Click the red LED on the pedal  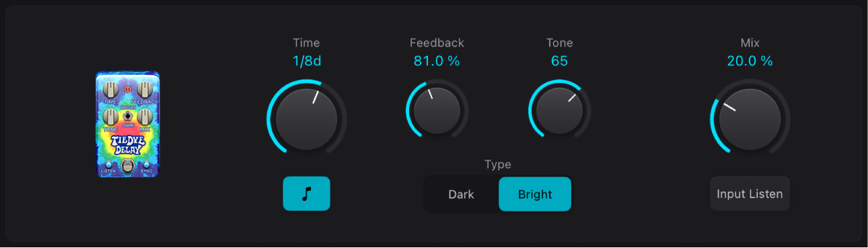point(128,88)
